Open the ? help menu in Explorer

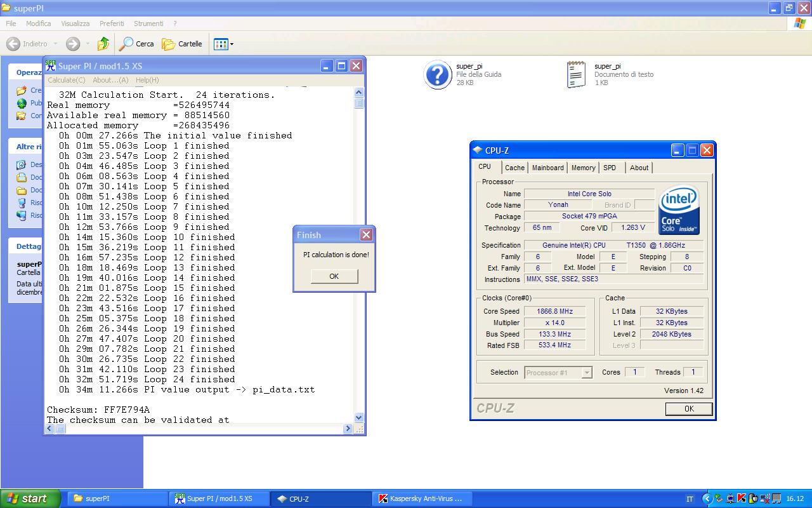point(175,23)
